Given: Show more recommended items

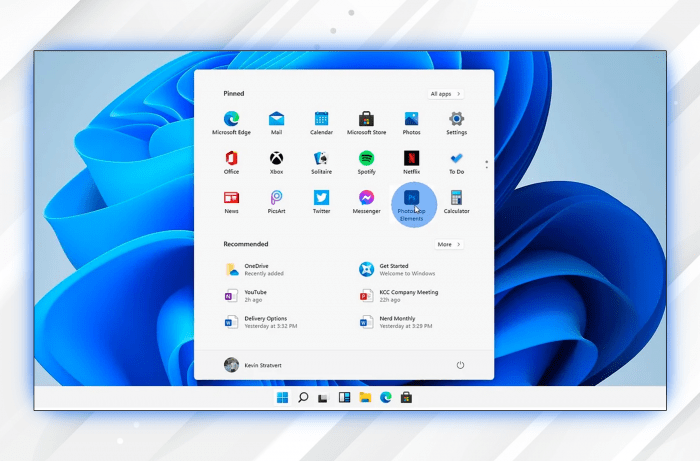Looking at the screenshot, I should click(x=449, y=244).
